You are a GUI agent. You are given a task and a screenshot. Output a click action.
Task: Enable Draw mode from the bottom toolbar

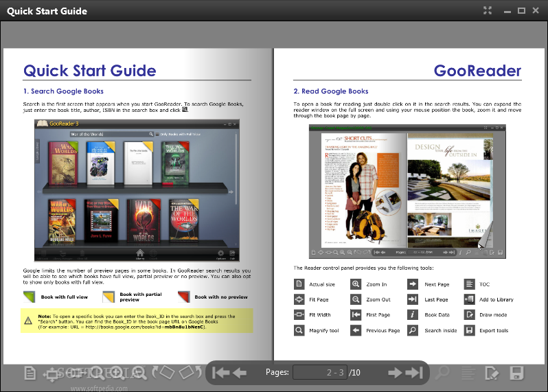click(x=492, y=373)
